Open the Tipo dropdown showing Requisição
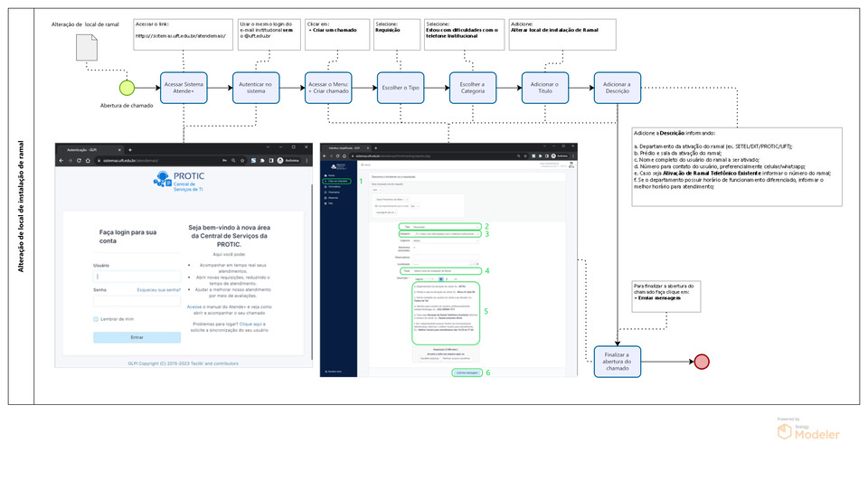Screen dimensions: 868x480 pos(439,226)
